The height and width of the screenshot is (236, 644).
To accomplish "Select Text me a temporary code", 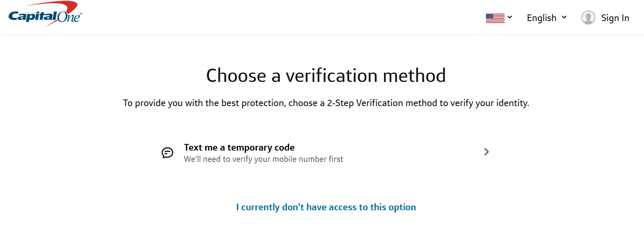I will tap(239, 147).
